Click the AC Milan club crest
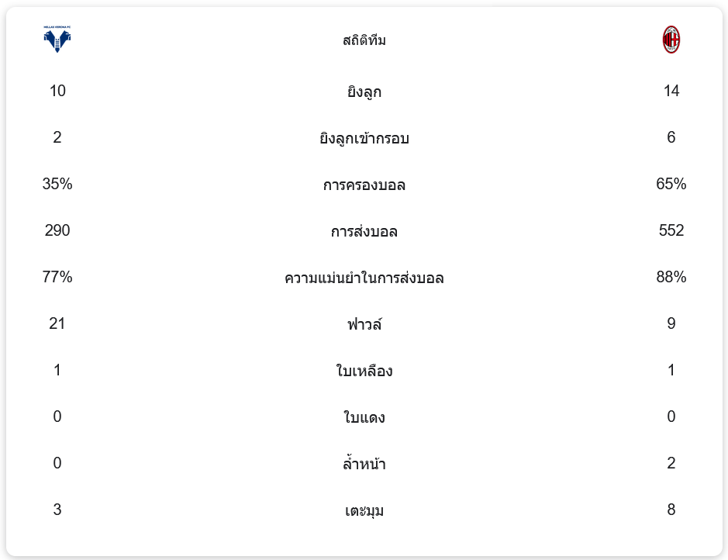 click(x=671, y=40)
